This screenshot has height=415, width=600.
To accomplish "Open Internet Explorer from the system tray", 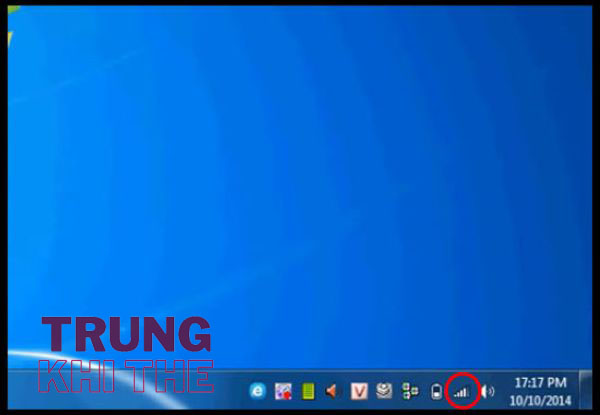I will [258, 391].
